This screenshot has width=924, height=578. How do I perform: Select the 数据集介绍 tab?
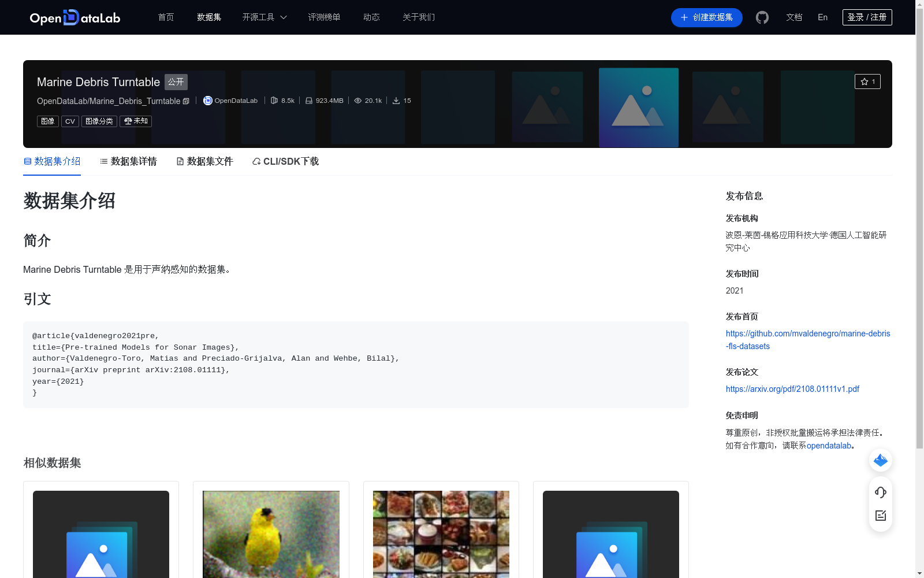point(52,161)
